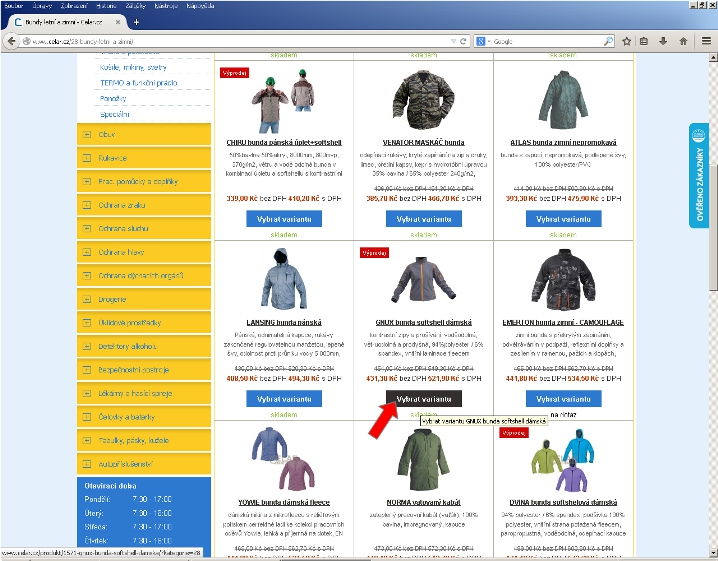This screenshot has height=561, width=718.
Task: Close the Bundy letní a zimní tab
Action: [118, 22]
